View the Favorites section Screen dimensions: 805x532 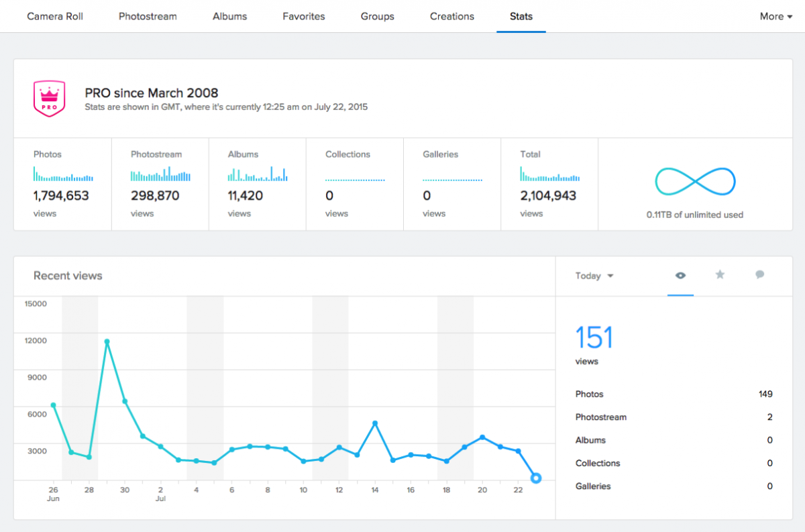click(x=303, y=16)
